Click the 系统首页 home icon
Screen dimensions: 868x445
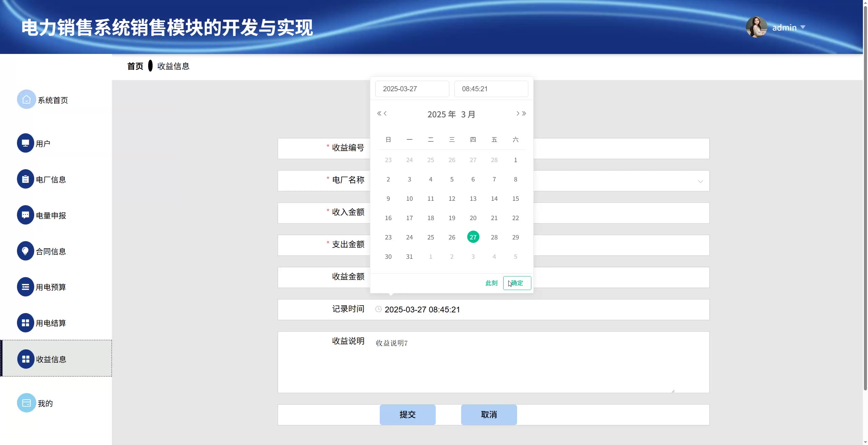(26, 100)
